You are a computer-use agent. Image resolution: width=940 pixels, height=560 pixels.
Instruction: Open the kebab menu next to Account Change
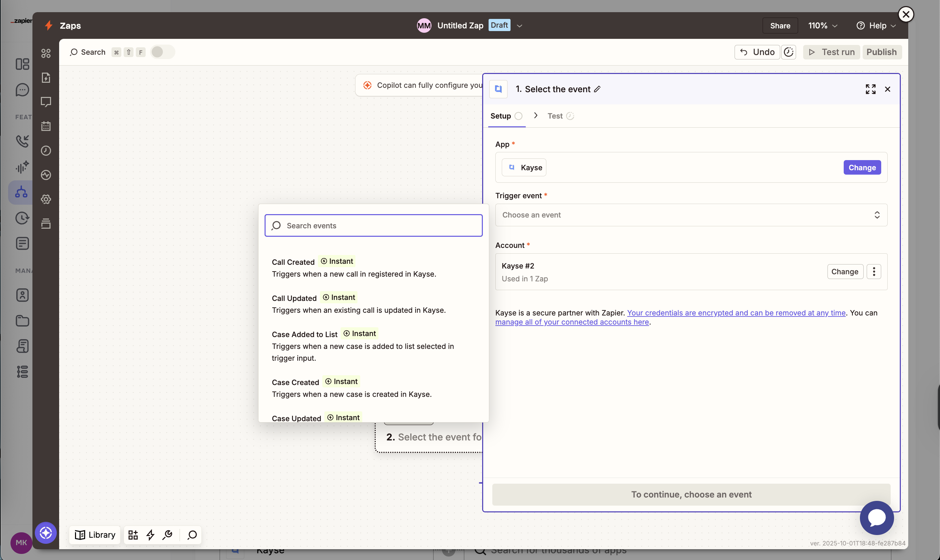[x=874, y=271]
